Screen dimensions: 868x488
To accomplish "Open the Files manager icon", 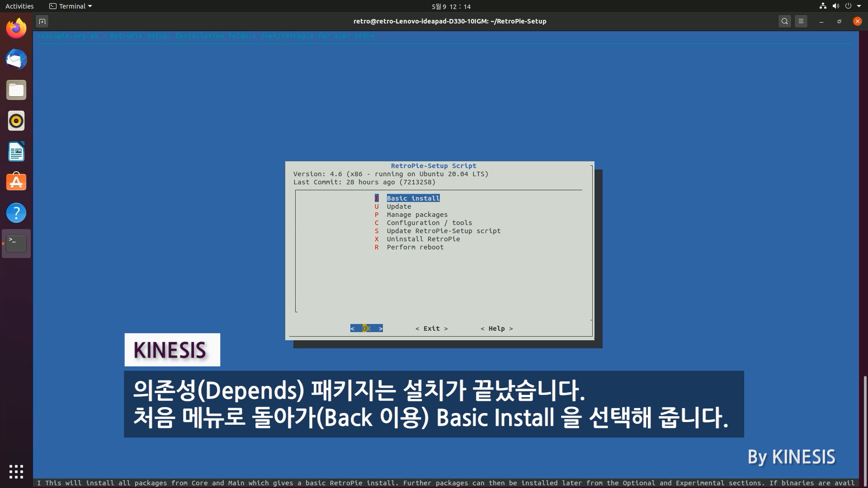I will (x=16, y=90).
